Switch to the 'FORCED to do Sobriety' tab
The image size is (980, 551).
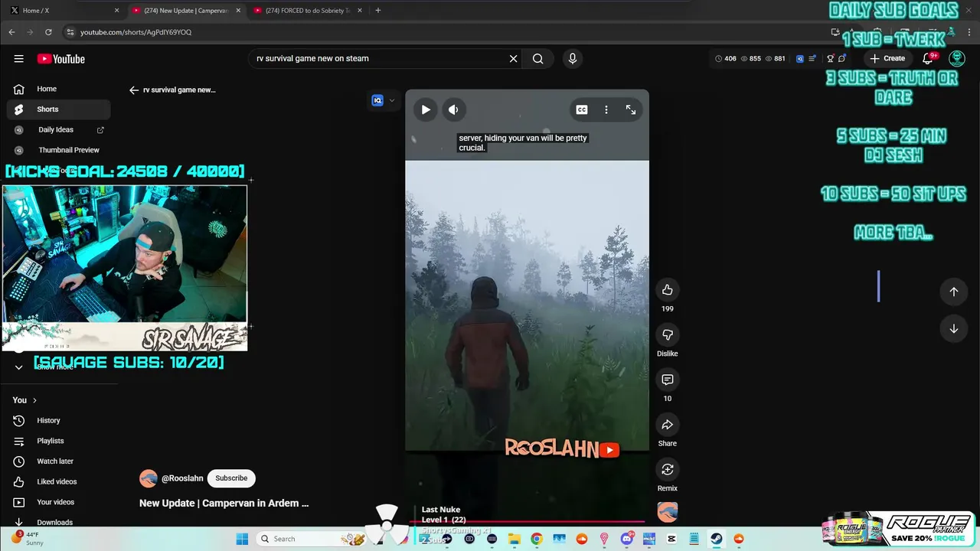(x=306, y=11)
